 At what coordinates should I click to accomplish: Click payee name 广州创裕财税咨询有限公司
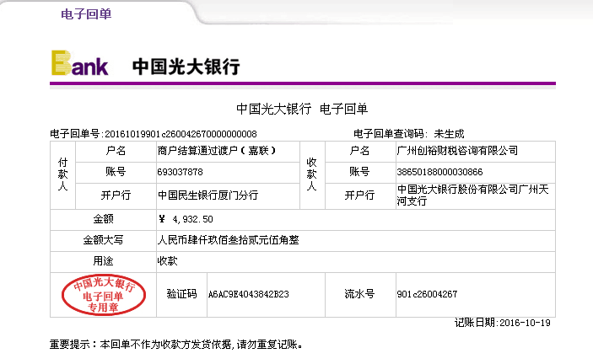pos(456,151)
